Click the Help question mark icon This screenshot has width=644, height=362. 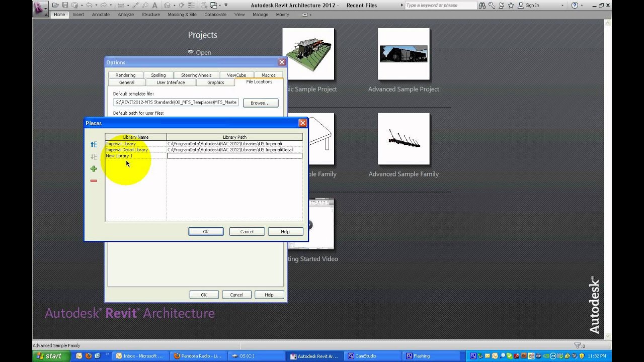tap(575, 5)
